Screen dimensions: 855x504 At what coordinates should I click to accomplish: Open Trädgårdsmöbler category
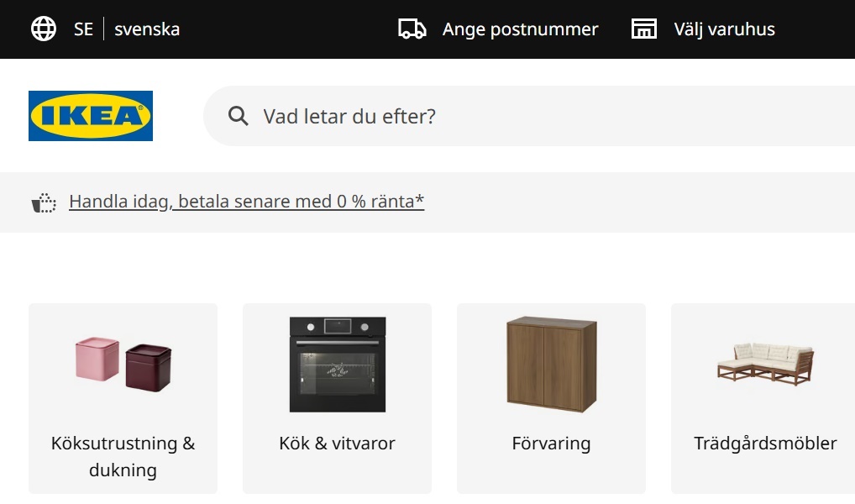765,443
